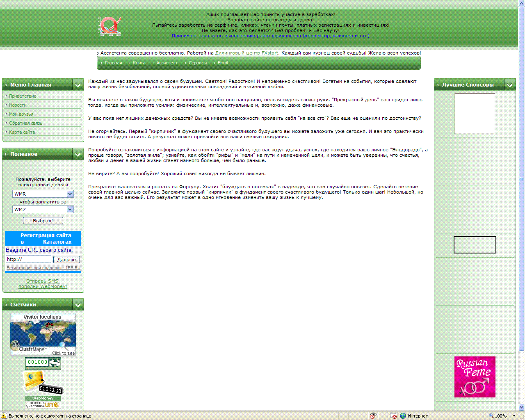The width and height of the screenshot is (525, 420).
Task: Click the scroll up arrow of the page scrollbar
Action: pyautogui.click(x=522, y=3)
